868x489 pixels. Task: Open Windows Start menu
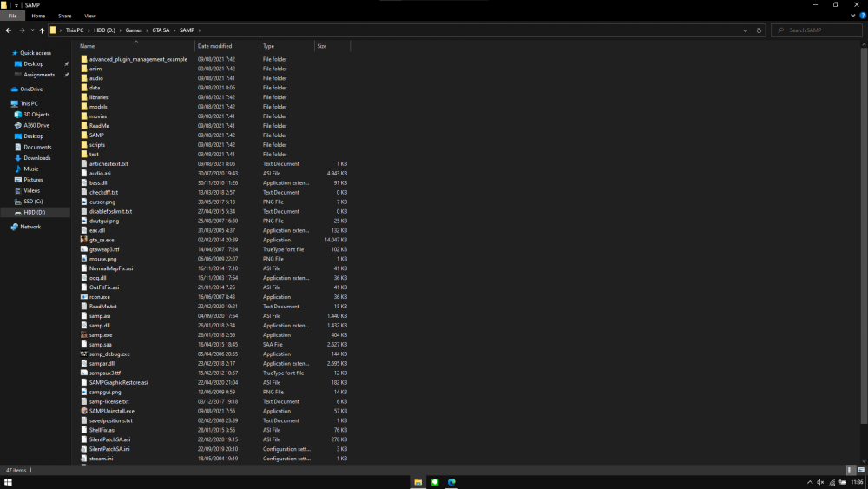tap(8, 482)
